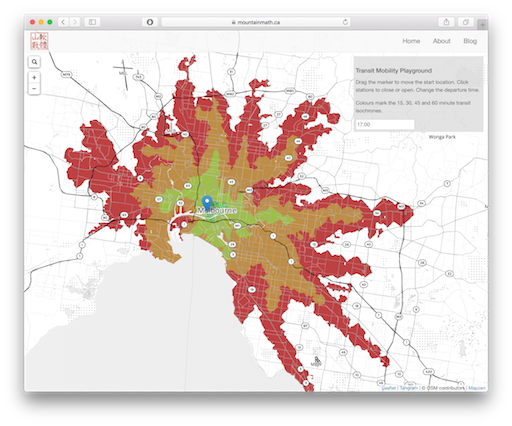Open the Mapzen attribution link
This screenshot has width=512, height=426.
477,388
